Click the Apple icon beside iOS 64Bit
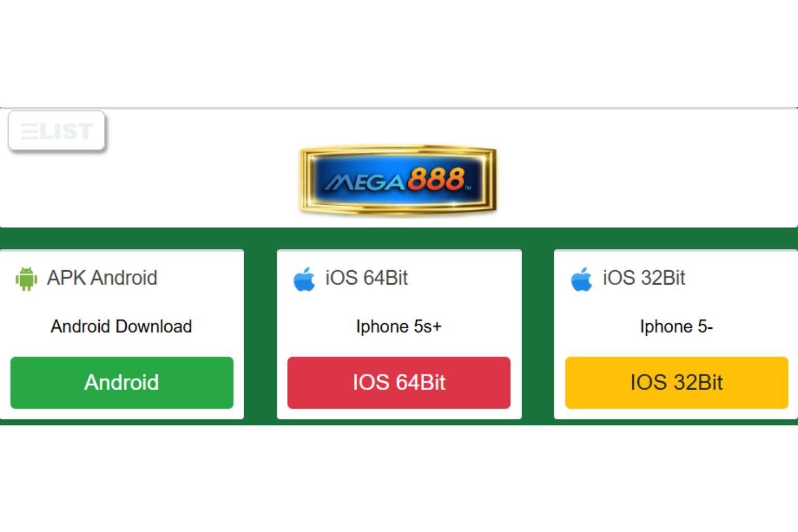Viewport: 798px width, 532px height. tap(304, 279)
